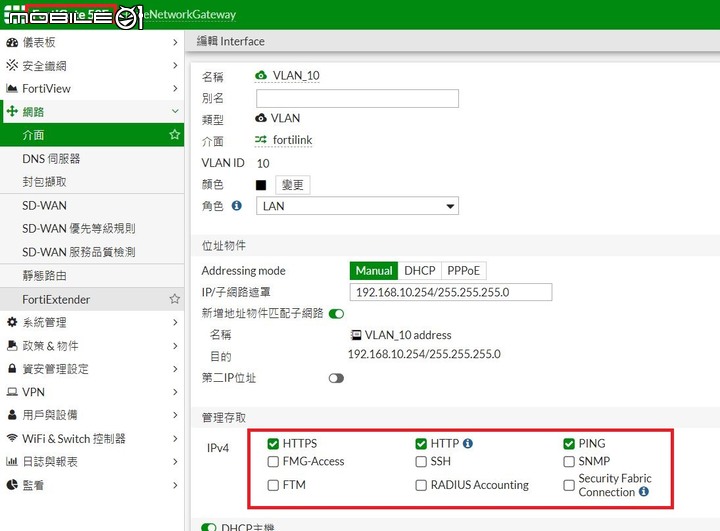Open SD-WAN 優先等級規則 menu item

92,228
